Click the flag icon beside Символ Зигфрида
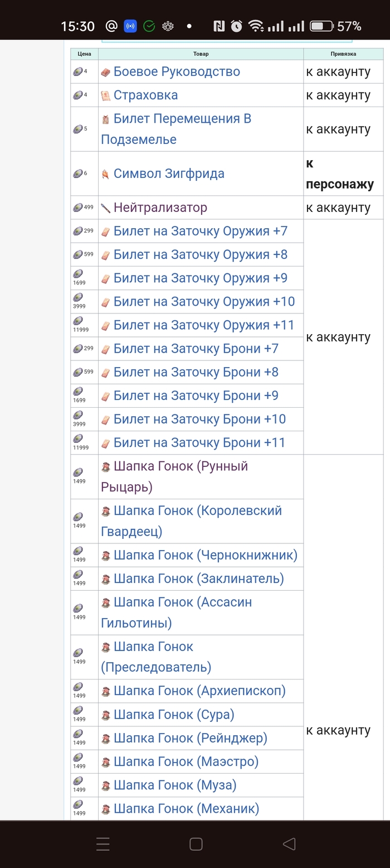This screenshot has width=390, height=868. click(107, 173)
